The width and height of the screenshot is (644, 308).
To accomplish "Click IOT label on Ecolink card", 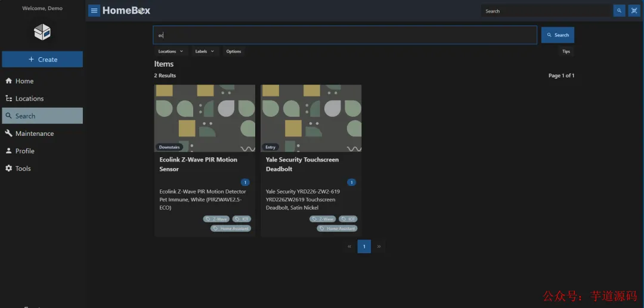I will (x=241, y=219).
